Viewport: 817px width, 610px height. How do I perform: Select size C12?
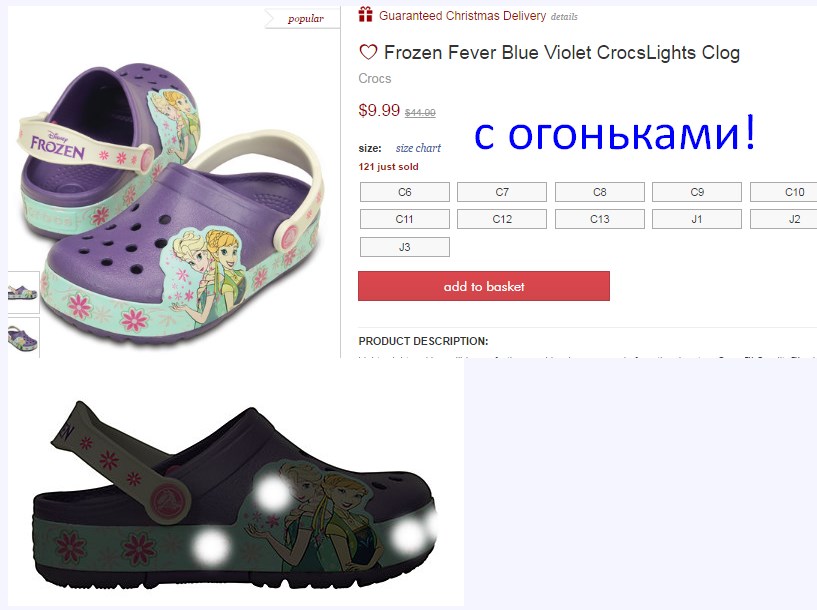tap(502, 219)
